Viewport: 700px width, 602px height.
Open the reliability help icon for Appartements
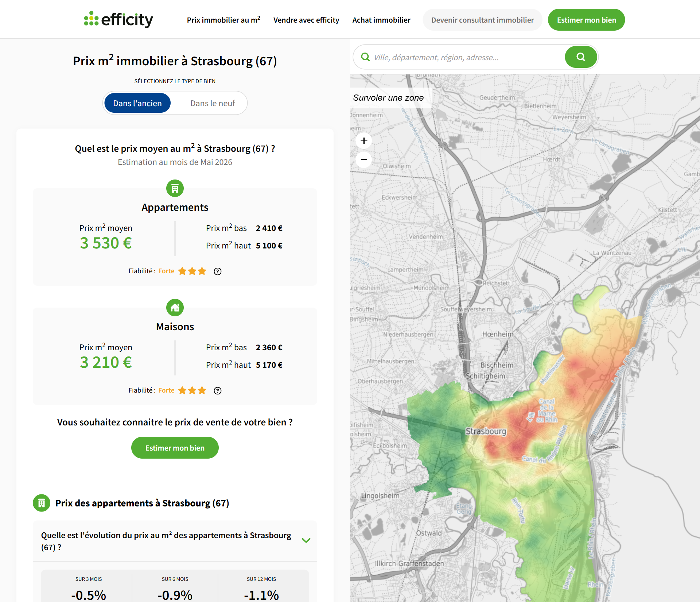218,271
